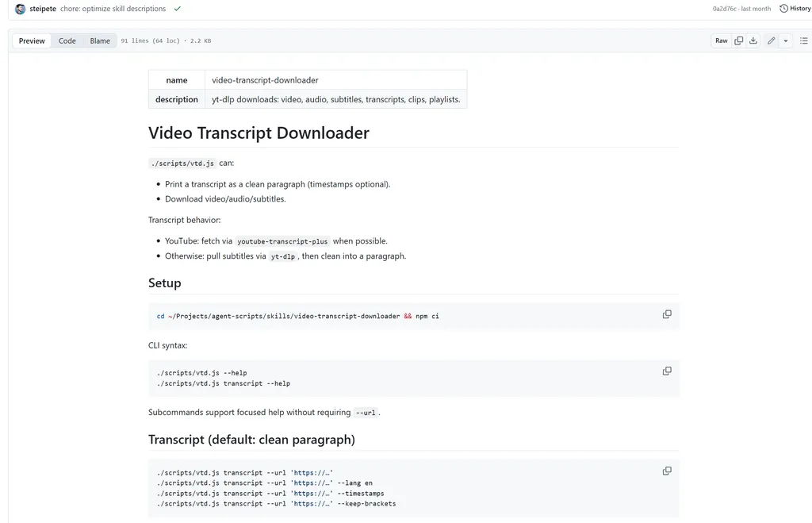Click the 'Video Transcript Downloader' heading
The width and height of the screenshot is (812, 523).
click(259, 133)
